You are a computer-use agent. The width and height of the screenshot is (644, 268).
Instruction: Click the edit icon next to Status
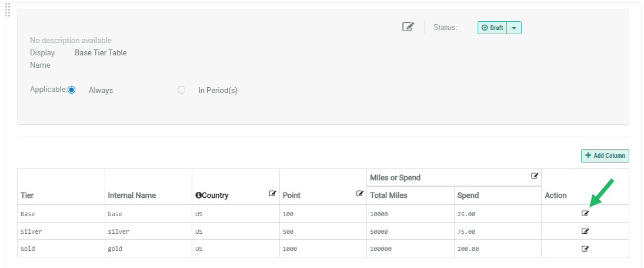(408, 27)
